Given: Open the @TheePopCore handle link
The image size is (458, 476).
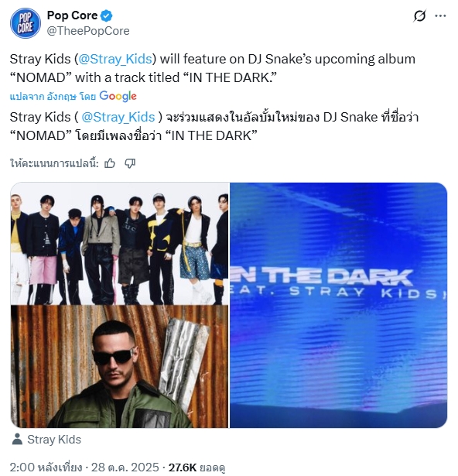Looking at the screenshot, I should (88, 31).
